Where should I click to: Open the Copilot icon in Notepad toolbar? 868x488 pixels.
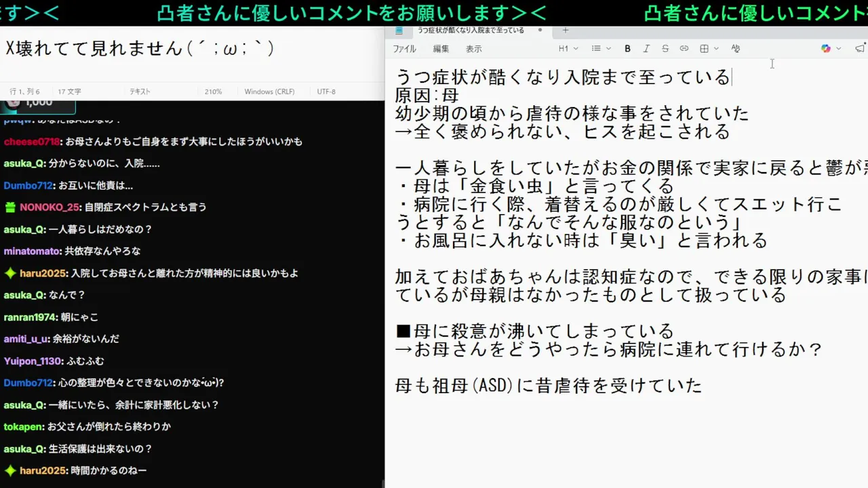click(x=825, y=49)
